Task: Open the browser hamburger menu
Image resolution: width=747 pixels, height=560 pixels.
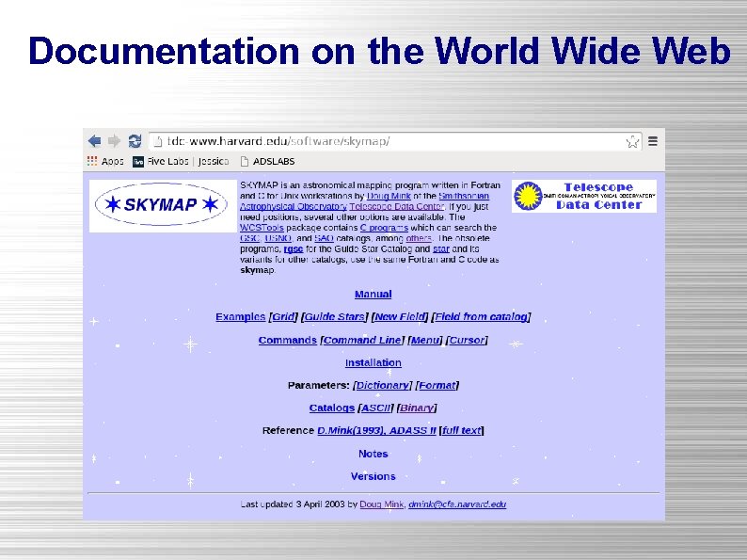Action: tap(653, 141)
